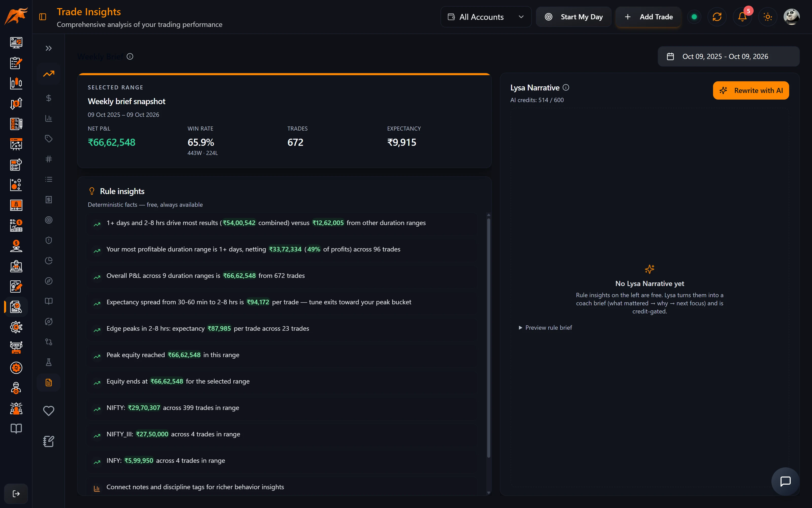Select the flask icon in sub-sidebar

click(49, 362)
